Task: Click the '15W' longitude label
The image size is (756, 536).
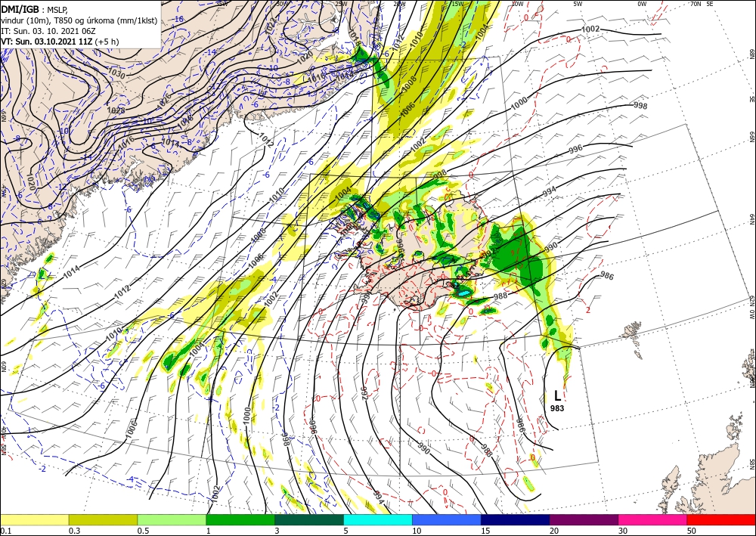Action: pos(457,3)
